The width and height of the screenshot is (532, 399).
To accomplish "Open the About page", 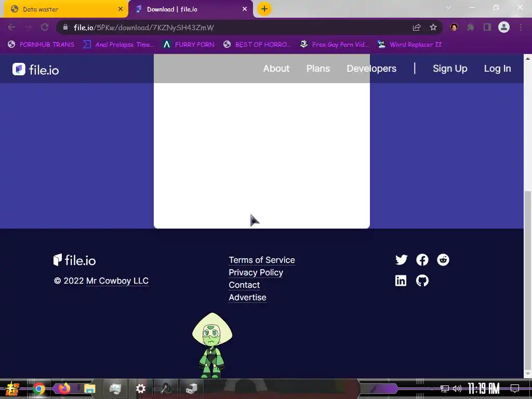I will pyautogui.click(x=276, y=69).
